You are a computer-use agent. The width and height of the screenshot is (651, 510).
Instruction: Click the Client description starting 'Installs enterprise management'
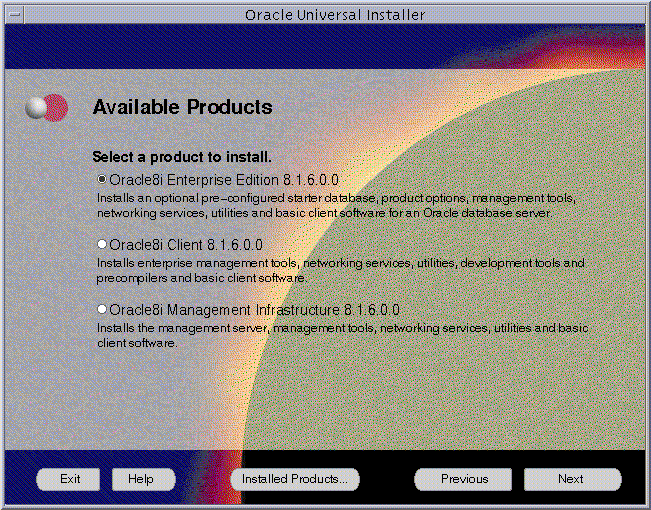pos(340,270)
